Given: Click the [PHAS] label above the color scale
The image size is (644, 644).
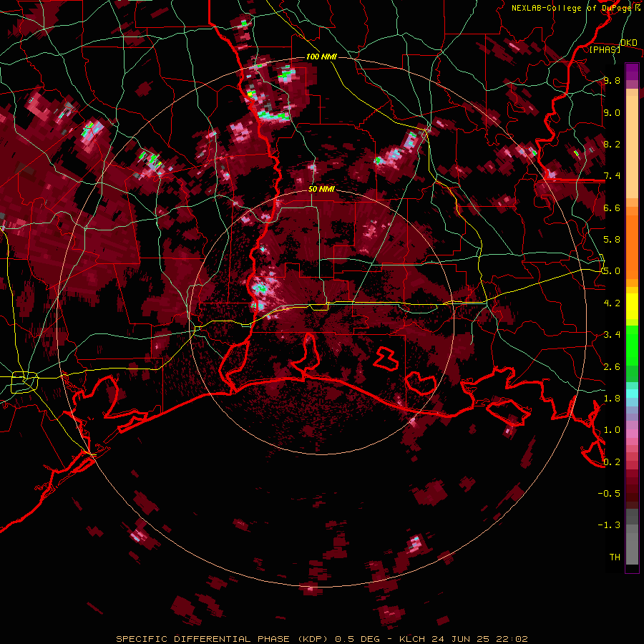Looking at the screenshot, I should click(x=605, y=49).
